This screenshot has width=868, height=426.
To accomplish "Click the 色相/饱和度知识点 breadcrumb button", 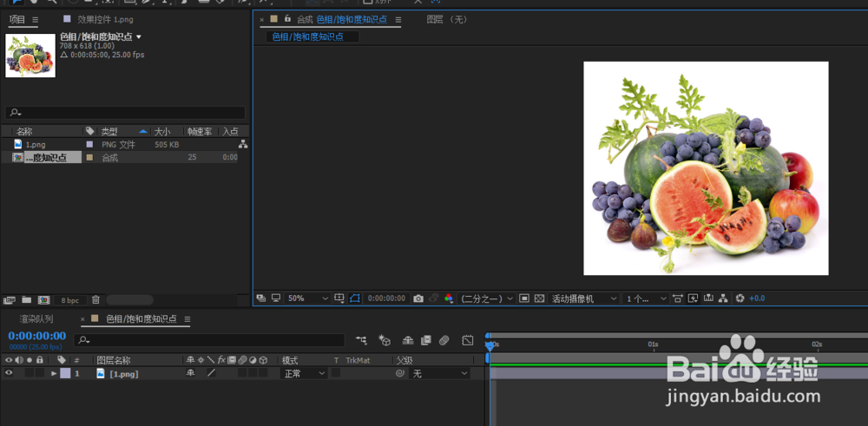I will pyautogui.click(x=308, y=37).
